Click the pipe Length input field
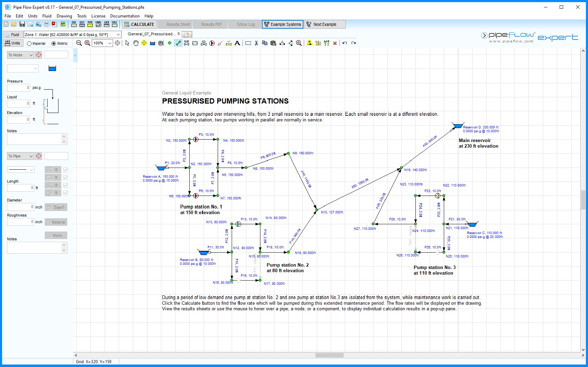 point(21,188)
